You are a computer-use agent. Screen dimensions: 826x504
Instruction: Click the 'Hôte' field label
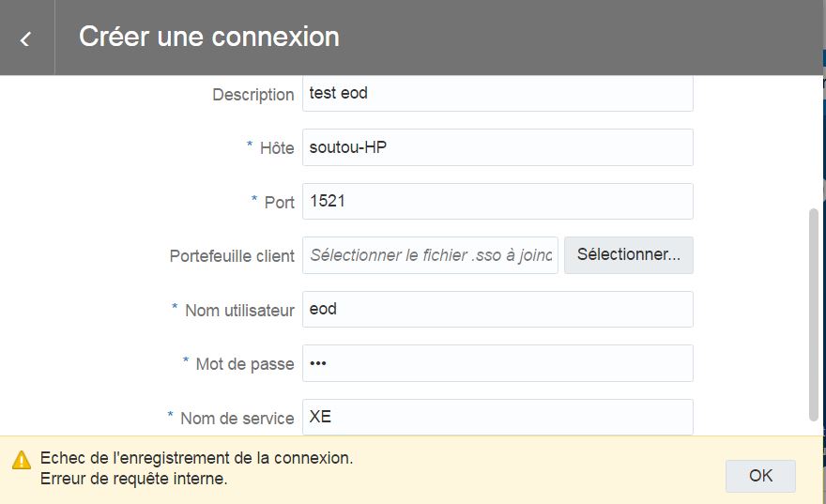coord(276,148)
